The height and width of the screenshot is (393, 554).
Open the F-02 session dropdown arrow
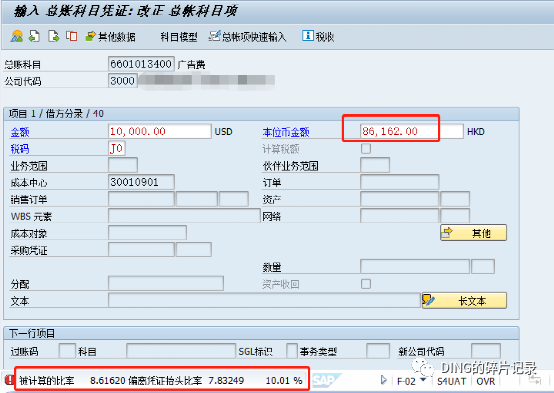point(423,380)
